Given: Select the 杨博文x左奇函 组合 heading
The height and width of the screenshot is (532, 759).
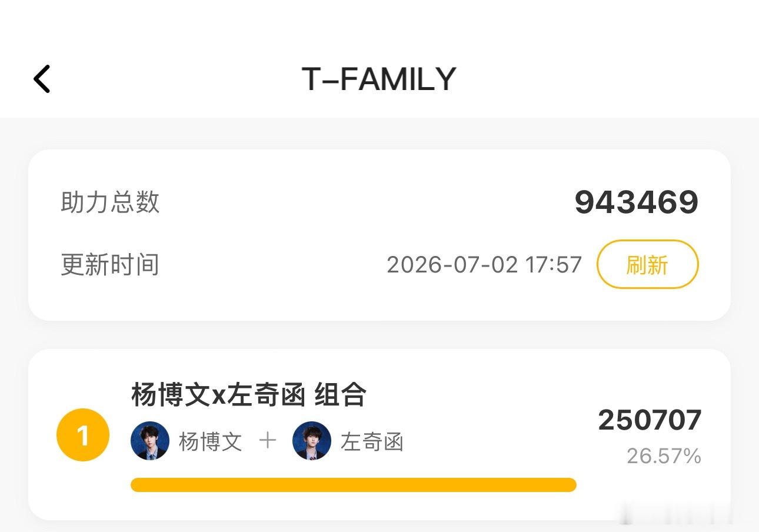Looking at the screenshot, I should coord(248,394).
